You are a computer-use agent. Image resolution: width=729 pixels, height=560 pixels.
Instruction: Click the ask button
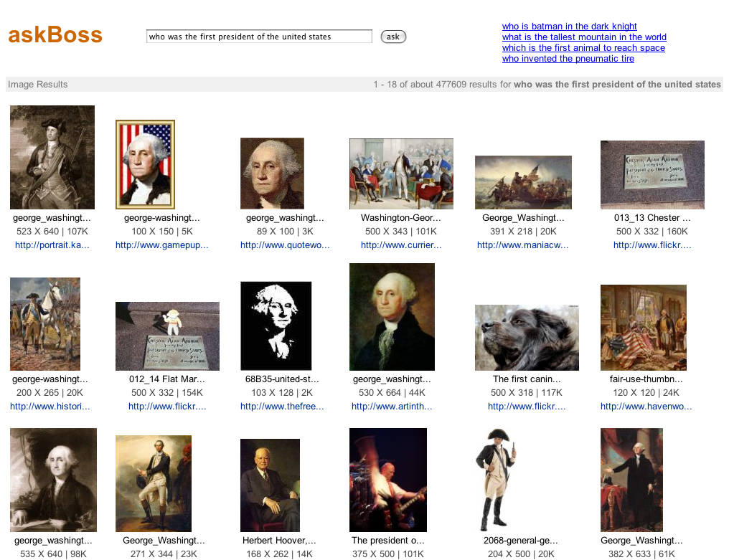[x=393, y=37]
